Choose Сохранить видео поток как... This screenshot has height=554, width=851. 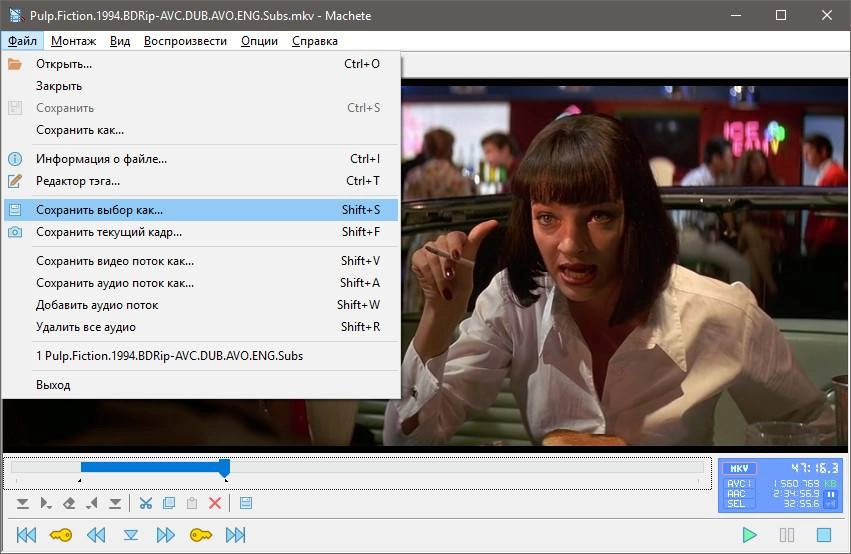click(x=201, y=261)
